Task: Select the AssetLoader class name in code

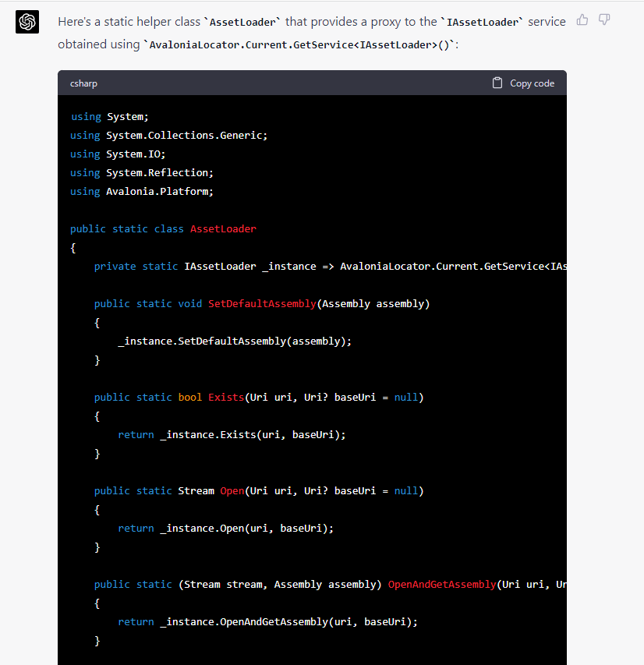Action: point(223,228)
